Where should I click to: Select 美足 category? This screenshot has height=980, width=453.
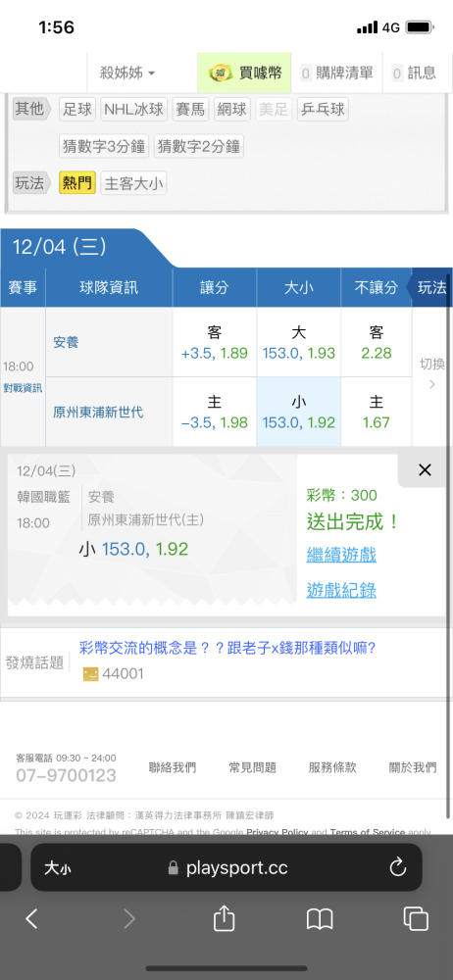[274, 110]
